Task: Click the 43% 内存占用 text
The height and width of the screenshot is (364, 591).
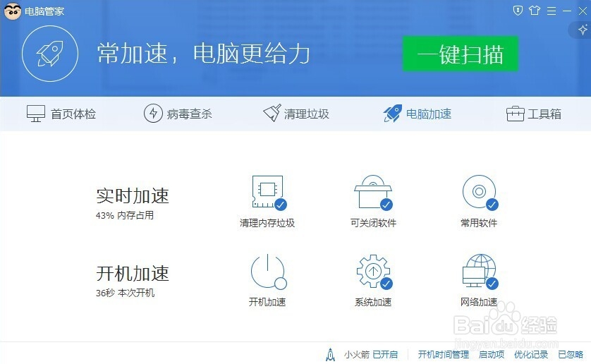Action: click(x=125, y=215)
